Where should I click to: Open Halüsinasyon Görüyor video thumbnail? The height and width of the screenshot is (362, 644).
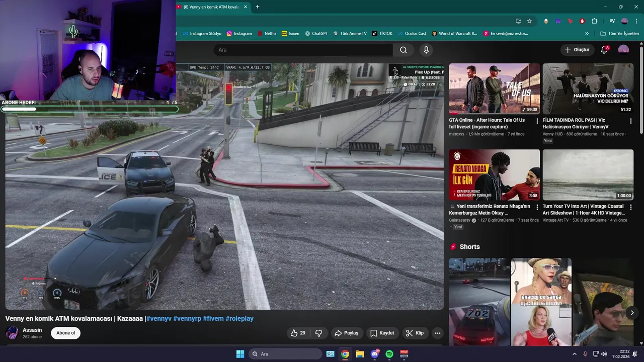588,89
